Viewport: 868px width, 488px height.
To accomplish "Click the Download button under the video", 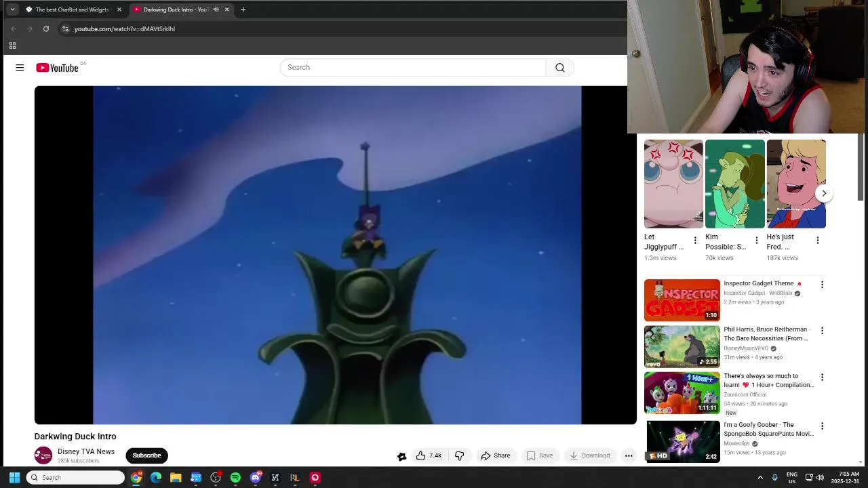I will 589,455.
